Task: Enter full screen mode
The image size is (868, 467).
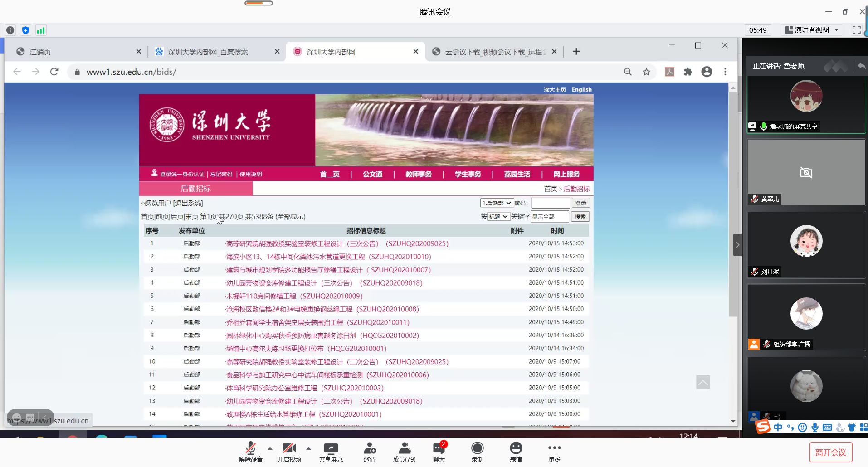Action: pyautogui.click(x=856, y=30)
